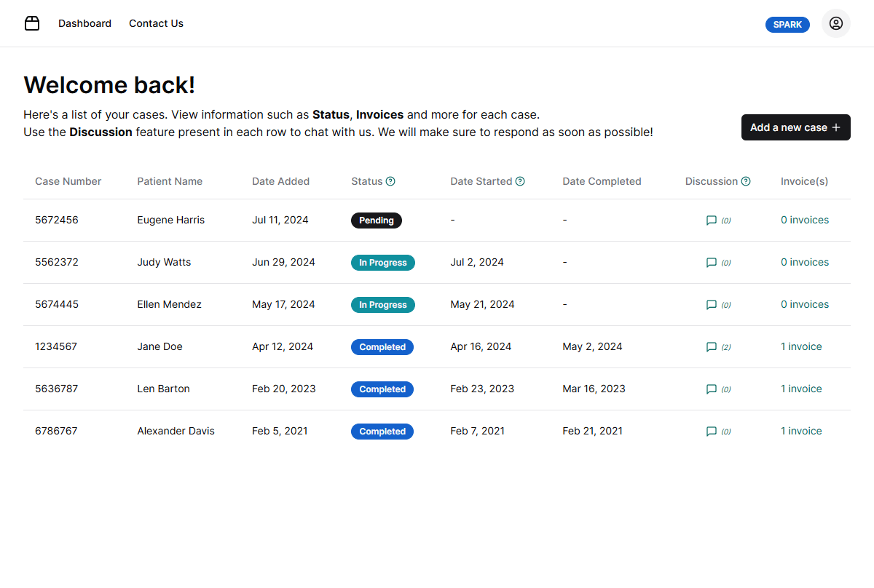This screenshot has height=588, width=874.
Task: Click the Date Started help icon
Action: coord(520,181)
